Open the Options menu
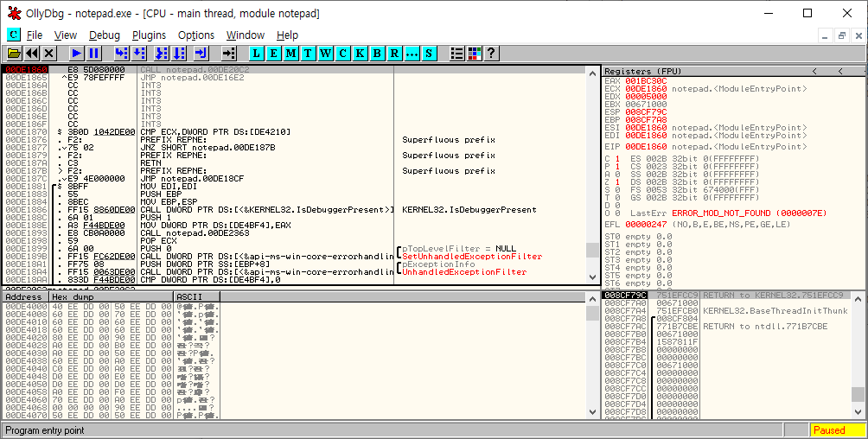 tap(196, 35)
